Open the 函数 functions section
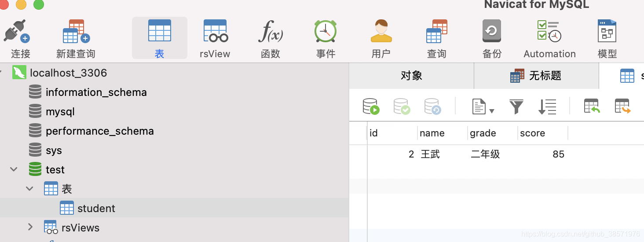Screen dimensions: 644x242 [271, 39]
